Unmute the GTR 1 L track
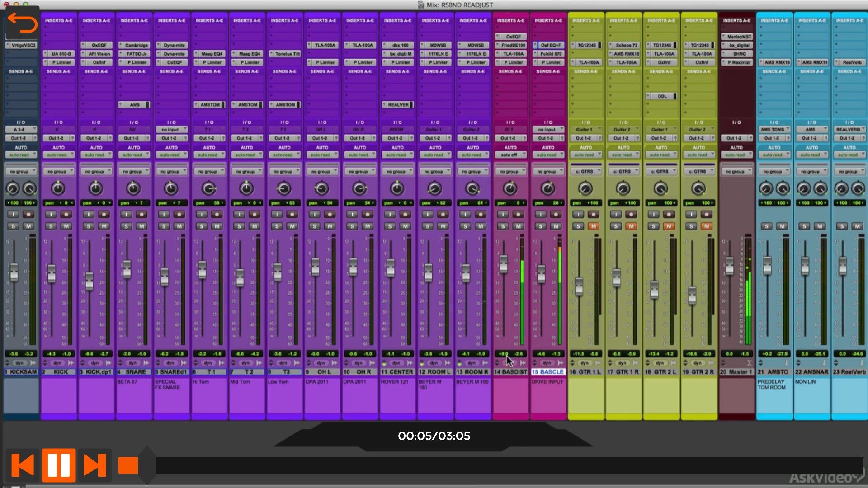This screenshot has width=868, height=488. (594, 226)
